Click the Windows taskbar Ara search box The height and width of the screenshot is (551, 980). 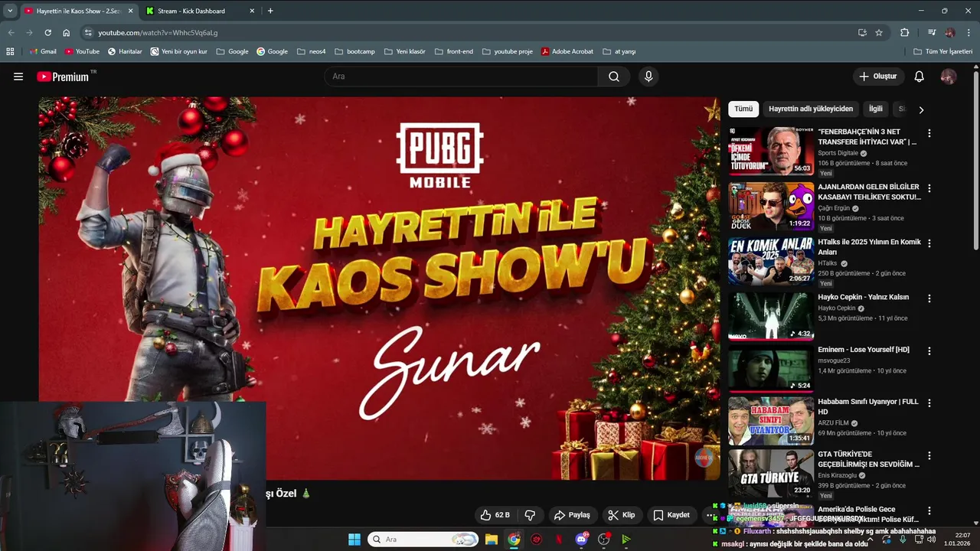click(423, 540)
